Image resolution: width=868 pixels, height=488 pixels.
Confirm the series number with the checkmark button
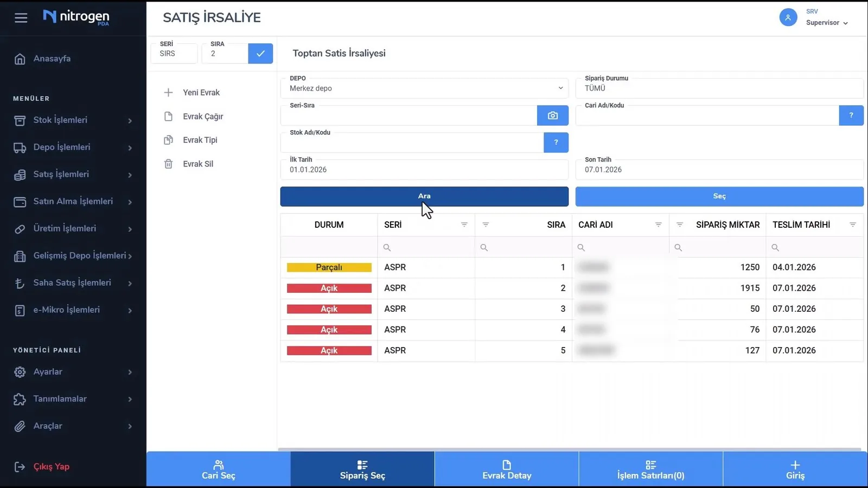[x=260, y=54]
